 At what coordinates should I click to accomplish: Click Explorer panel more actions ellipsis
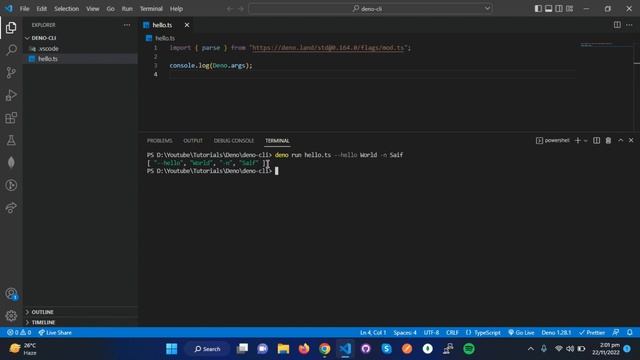point(127,25)
